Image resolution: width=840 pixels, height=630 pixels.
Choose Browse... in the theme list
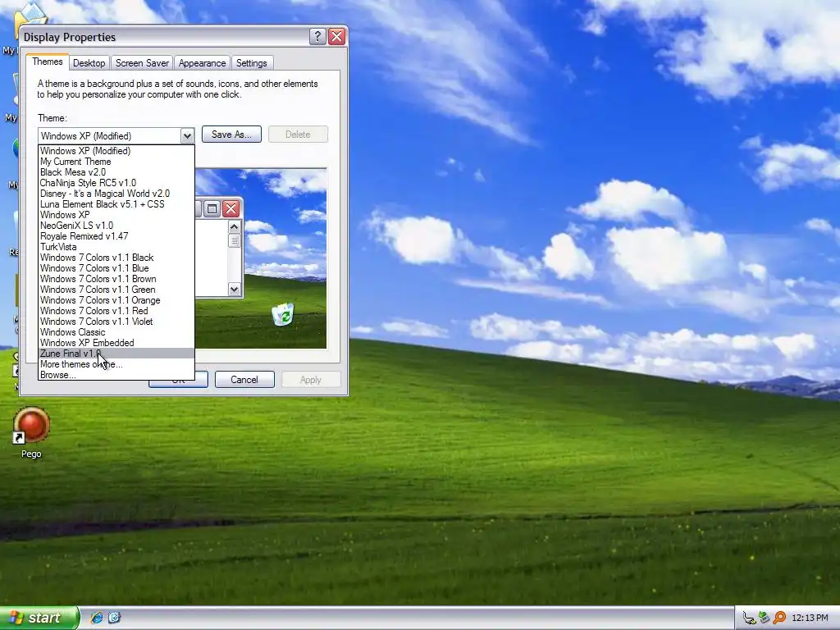tap(116, 375)
